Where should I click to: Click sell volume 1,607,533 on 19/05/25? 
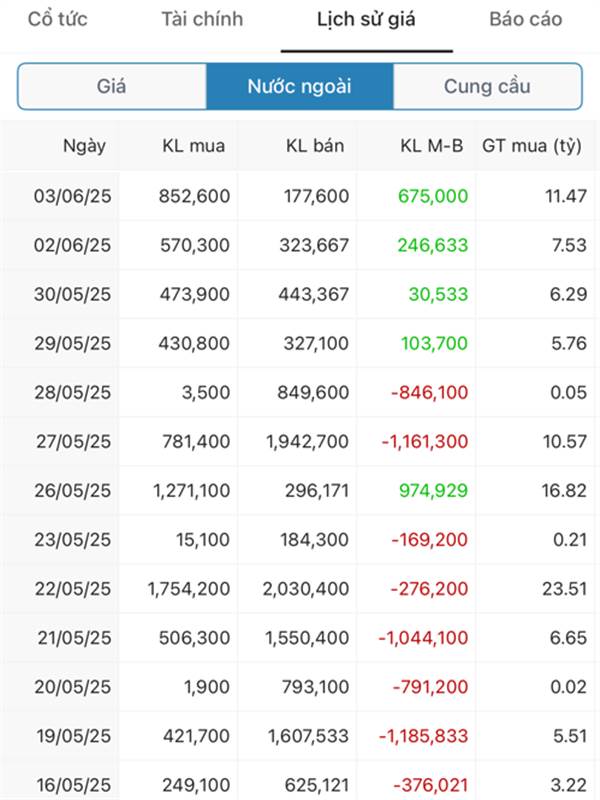click(x=308, y=736)
